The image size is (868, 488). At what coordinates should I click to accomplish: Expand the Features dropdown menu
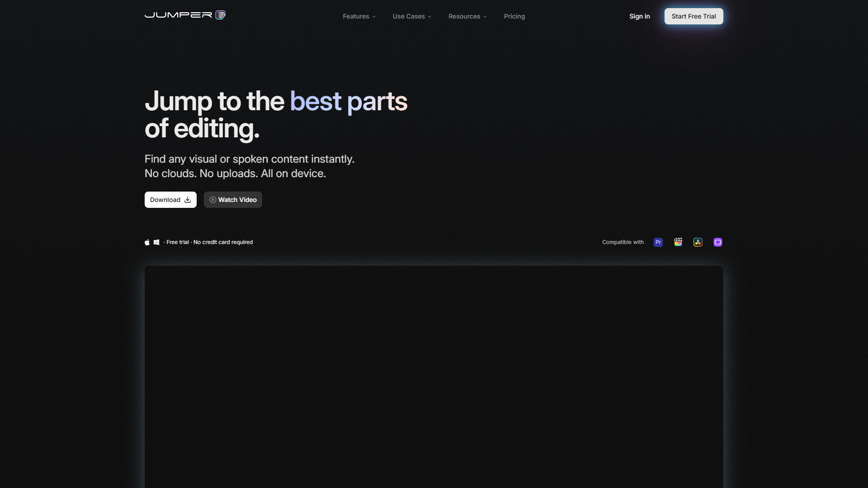[x=359, y=16]
